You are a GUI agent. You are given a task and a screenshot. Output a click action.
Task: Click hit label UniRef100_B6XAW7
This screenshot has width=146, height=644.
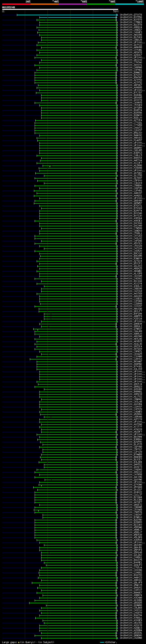131,361
